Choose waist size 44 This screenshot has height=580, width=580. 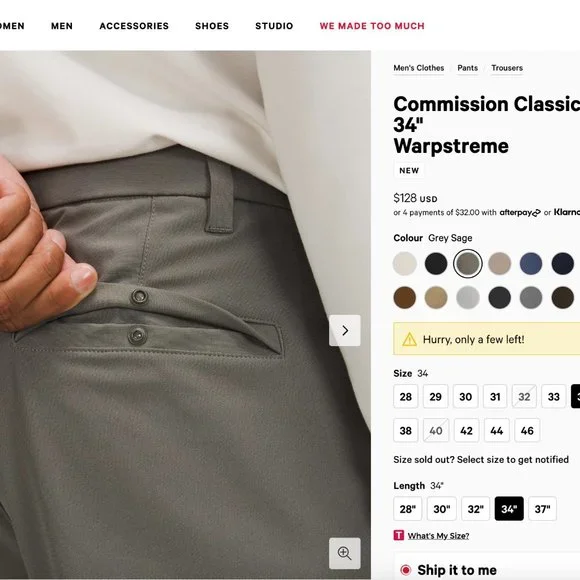pyautogui.click(x=497, y=431)
